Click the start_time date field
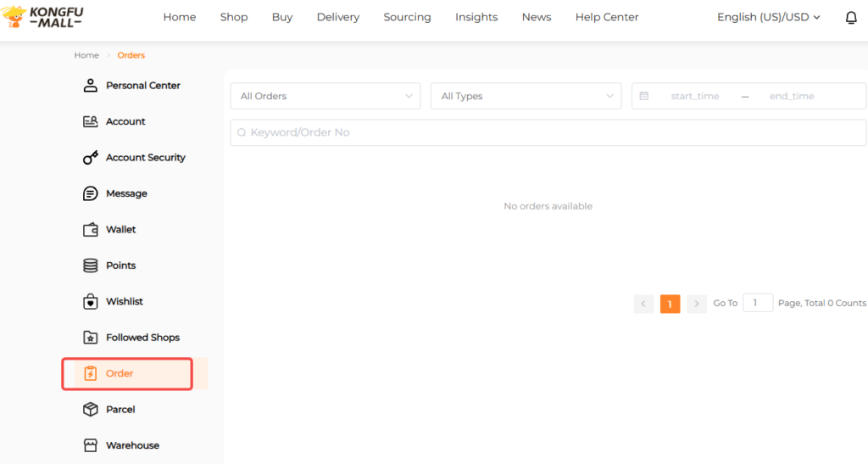Viewport: 868px width, 464px height. point(694,97)
